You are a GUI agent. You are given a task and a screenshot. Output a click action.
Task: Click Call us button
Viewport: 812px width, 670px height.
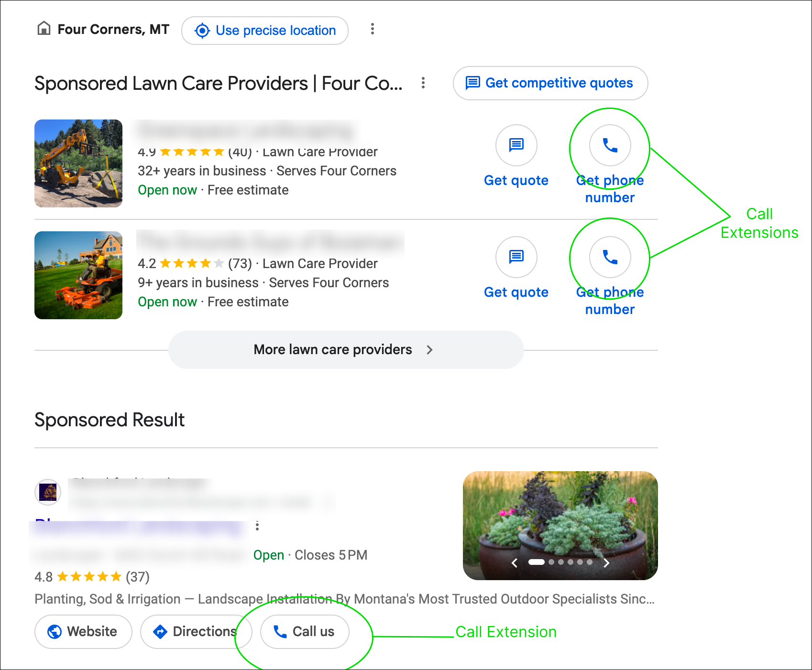point(305,632)
